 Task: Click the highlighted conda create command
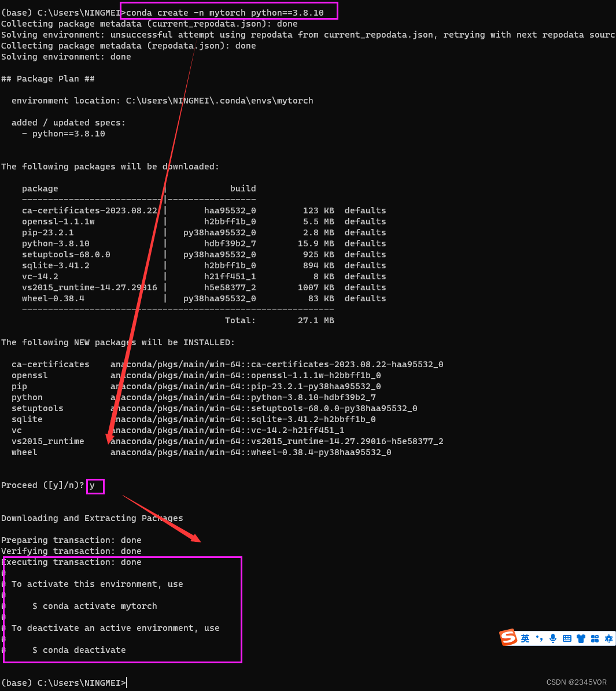click(x=228, y=10)
